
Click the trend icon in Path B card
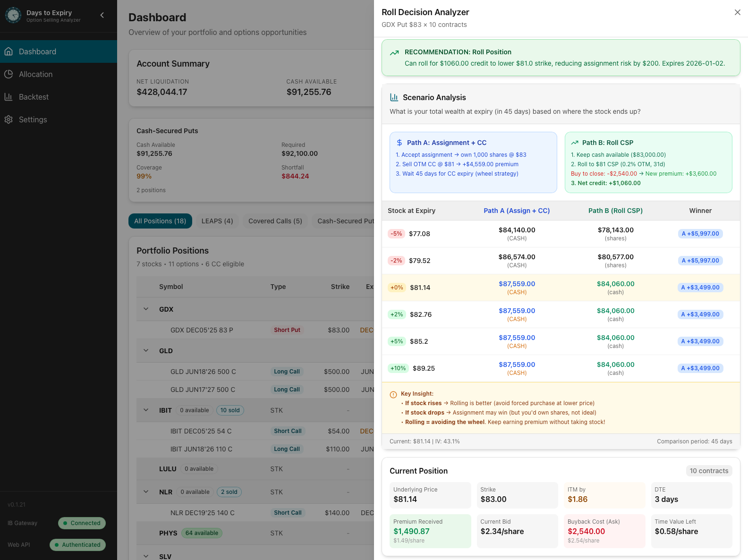(x=575, y=143)
